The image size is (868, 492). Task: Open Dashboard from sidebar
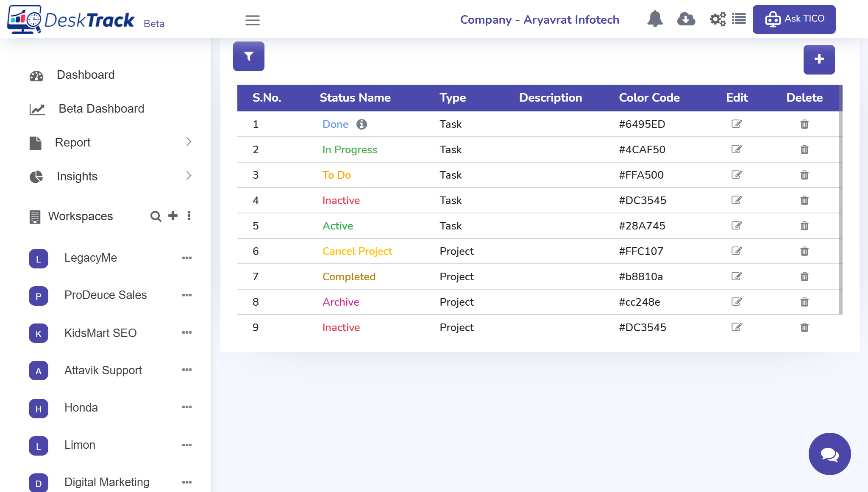coord(86,75)
